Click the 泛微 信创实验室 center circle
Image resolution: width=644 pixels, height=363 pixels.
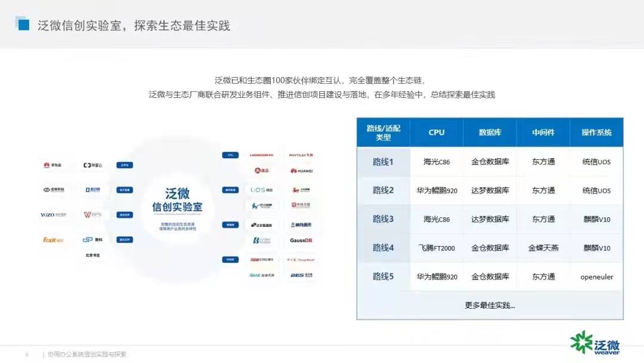178,210
